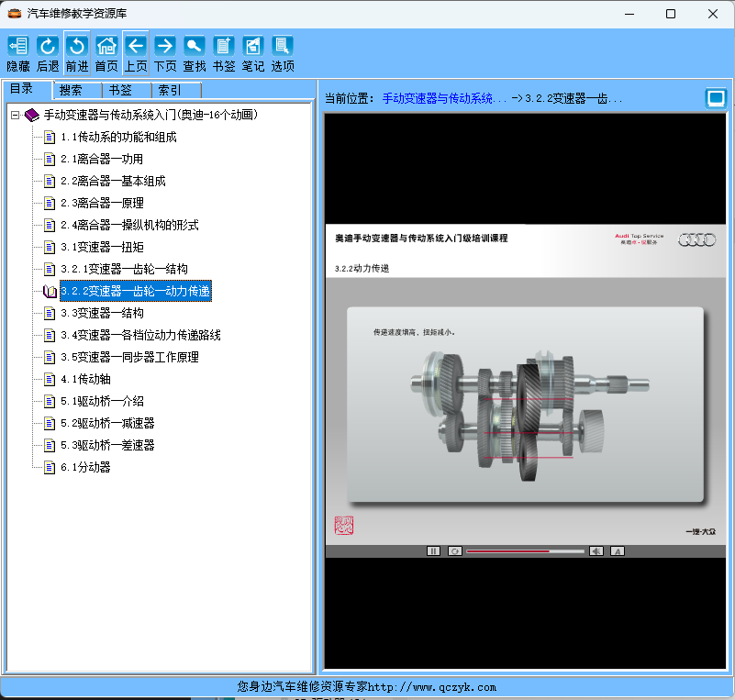Screen dimensions: 735x700
Task: Maximize the 汽车维修教学资源库 window
Action: point(671,14)
